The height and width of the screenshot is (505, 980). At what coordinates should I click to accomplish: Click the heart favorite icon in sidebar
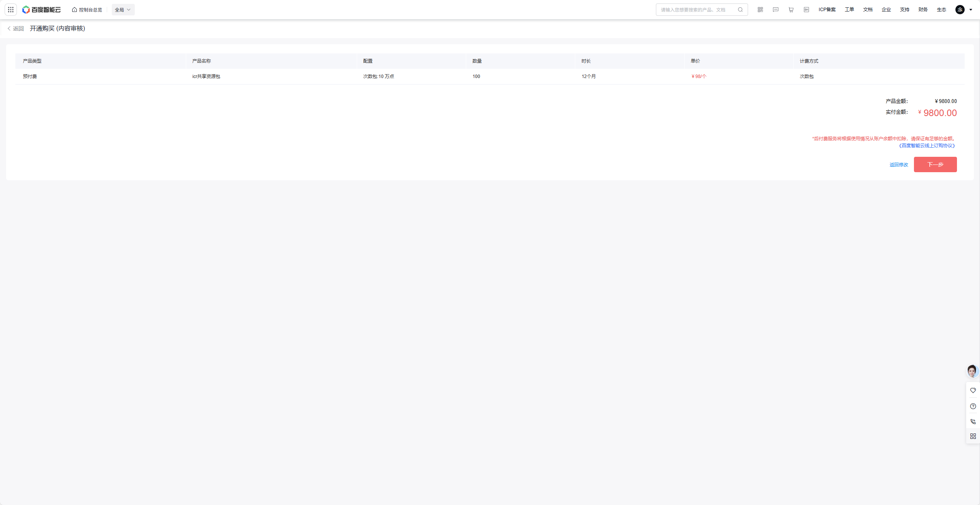pyautogui.click(x=973, y=390)
